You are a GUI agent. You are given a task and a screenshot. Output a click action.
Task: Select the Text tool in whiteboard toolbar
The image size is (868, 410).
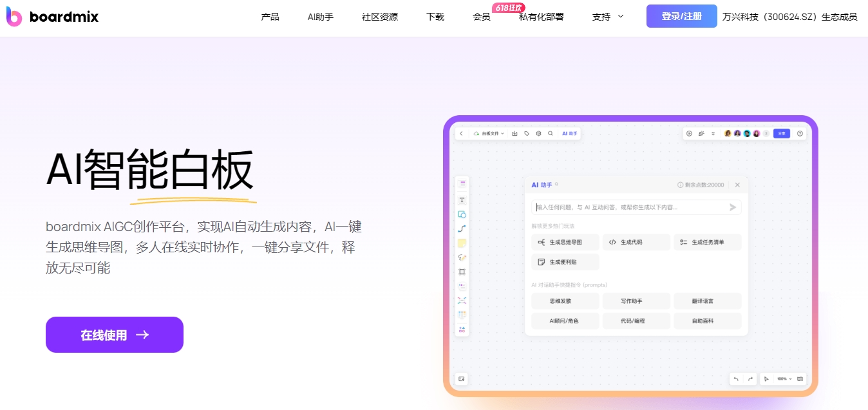pyautogui.click(x=462, y=200)
